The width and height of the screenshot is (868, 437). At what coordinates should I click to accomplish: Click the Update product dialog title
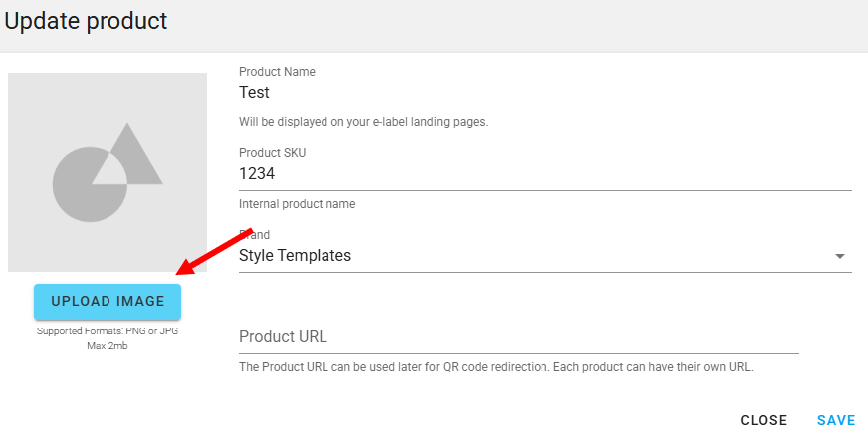coord(86,21)
